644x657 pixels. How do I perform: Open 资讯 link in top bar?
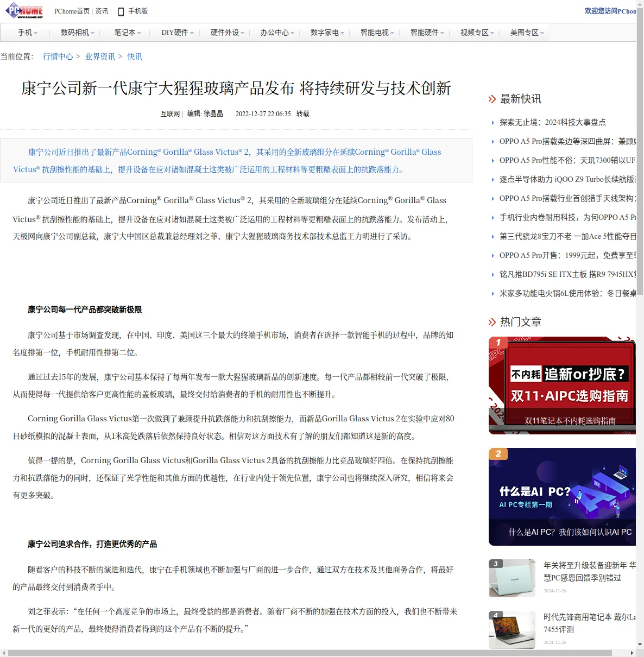tap(102, 11)
